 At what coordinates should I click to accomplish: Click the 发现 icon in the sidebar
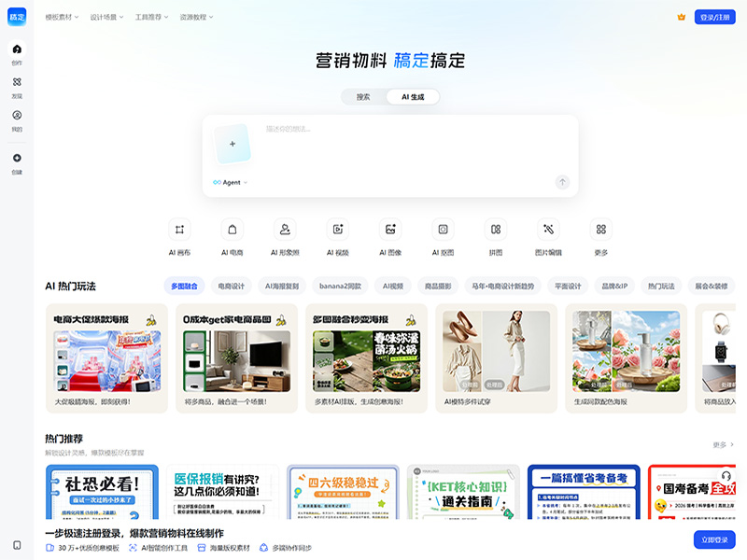(16, 88)
